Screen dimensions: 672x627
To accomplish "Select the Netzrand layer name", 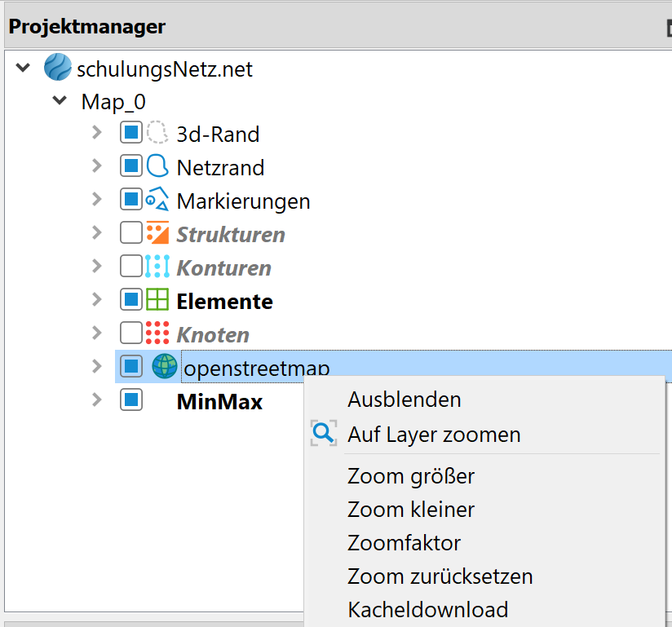I will (x=220, y=167).
